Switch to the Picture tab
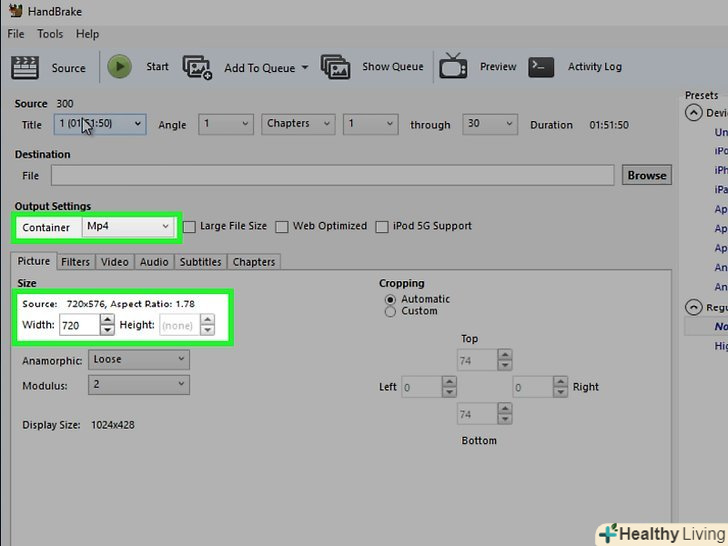 click(x=33, y=261)
